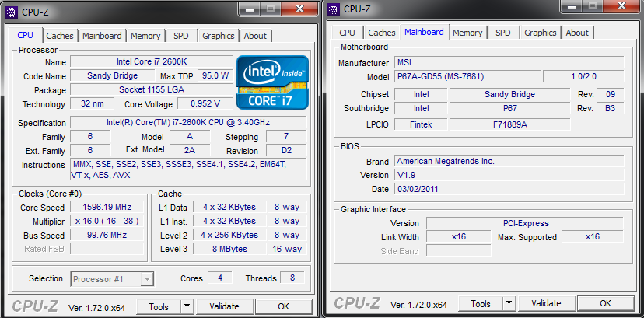Viewport: 644px width, 318px height.
Task: Close the right CPU-Z window
Action: tap(621, 6)
